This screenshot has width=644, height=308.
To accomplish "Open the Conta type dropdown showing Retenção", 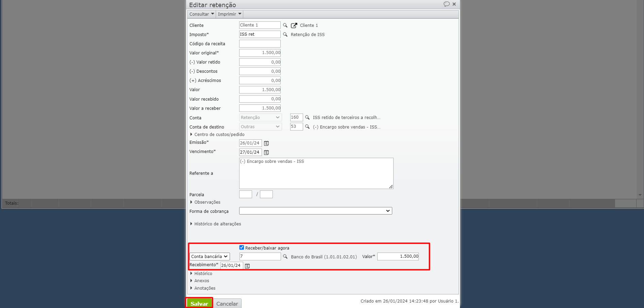I will point(260,117).
